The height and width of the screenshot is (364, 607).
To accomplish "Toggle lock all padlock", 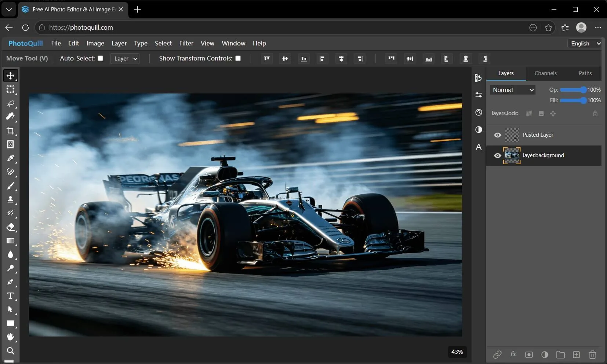I will (x=595, y=114).
